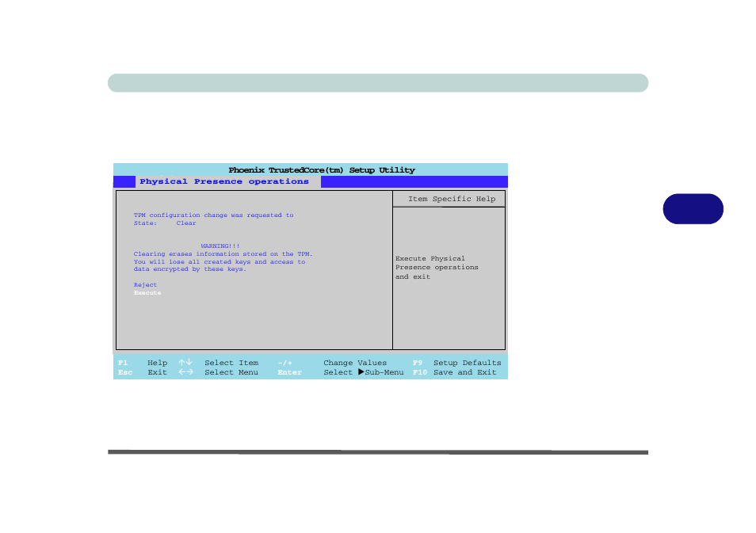756x533 pixels.
Task: Click the 'State: Clear' line
Action: (x=165, y=223)
